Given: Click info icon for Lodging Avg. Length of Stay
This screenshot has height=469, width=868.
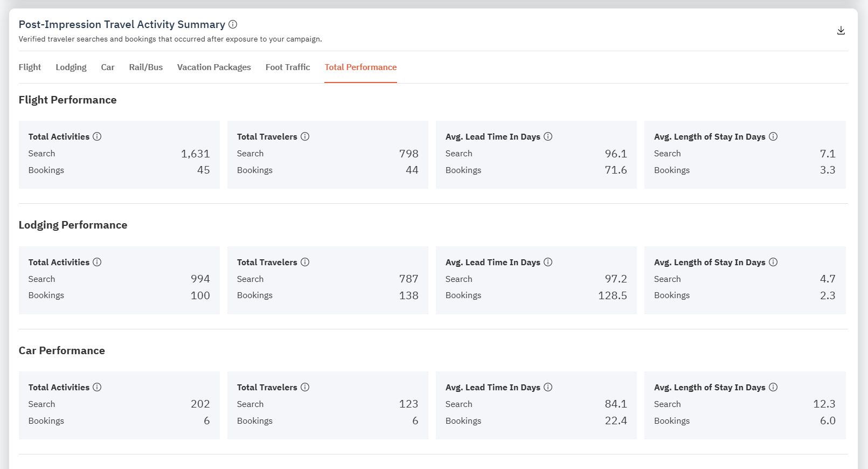Looking at the screenshot, I should [x=773, y=262].
